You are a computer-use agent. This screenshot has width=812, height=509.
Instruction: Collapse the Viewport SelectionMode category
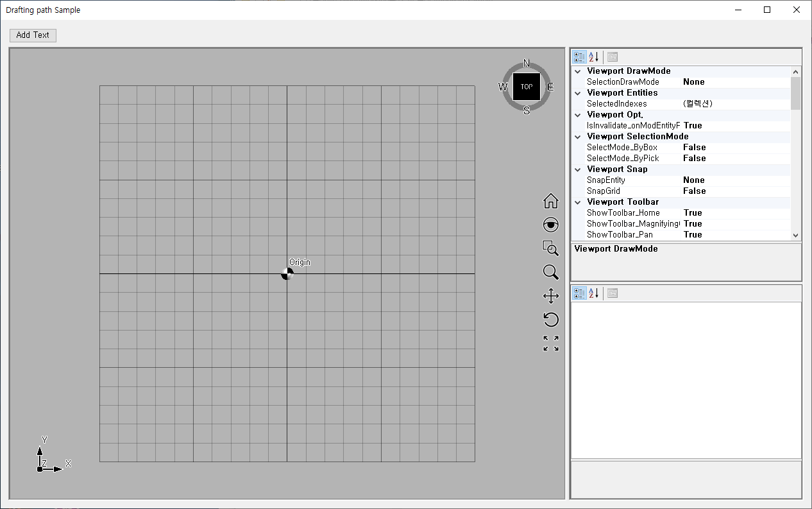click(x=578, y=137)
